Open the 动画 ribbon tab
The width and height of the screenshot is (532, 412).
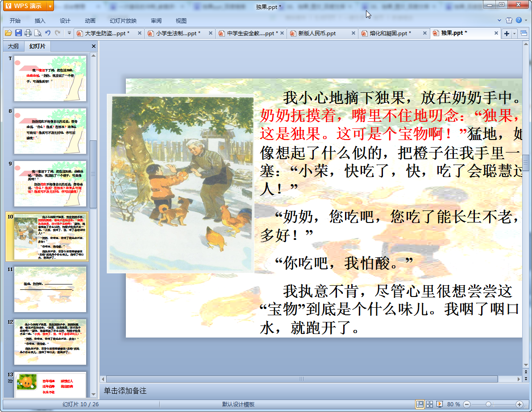(90, 21)
